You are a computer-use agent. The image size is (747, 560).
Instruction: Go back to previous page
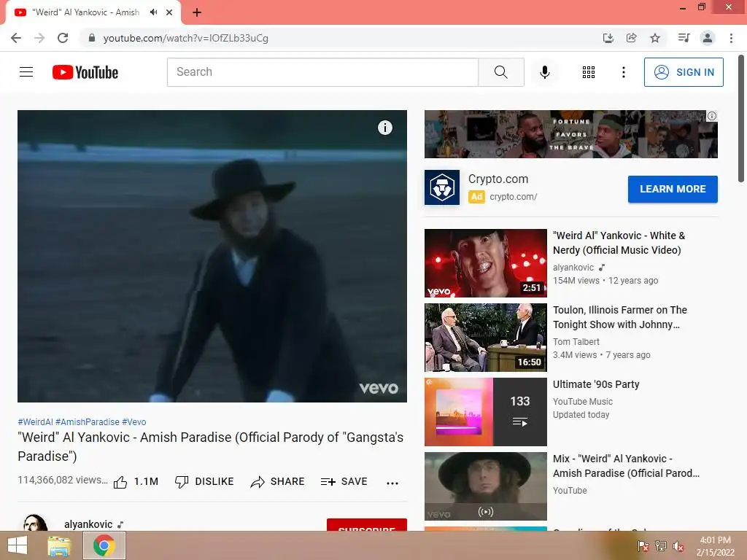point(16,38)
